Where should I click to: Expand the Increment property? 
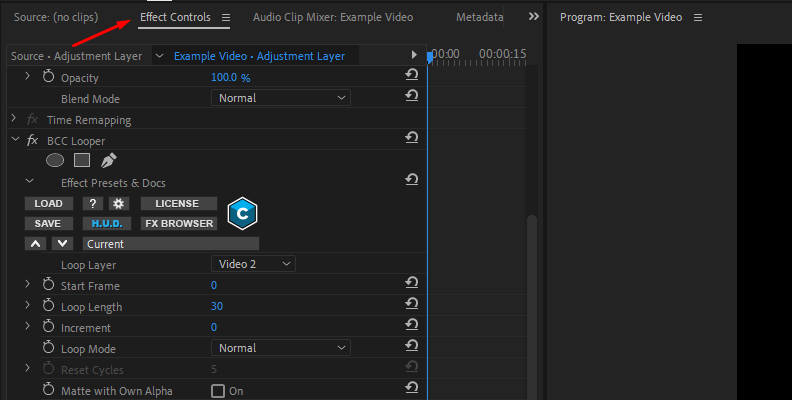(x=28, y=326)
